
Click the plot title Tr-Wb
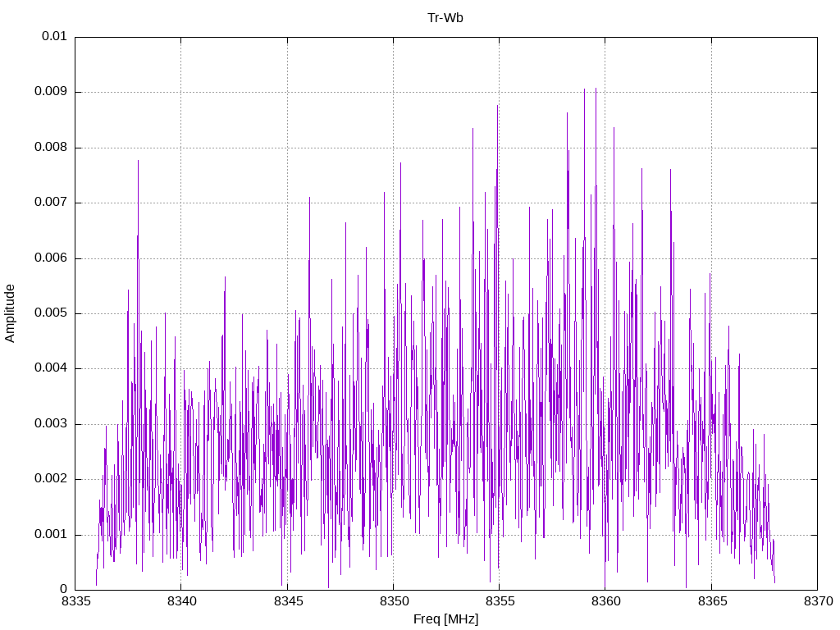click(x=445, y=18)
